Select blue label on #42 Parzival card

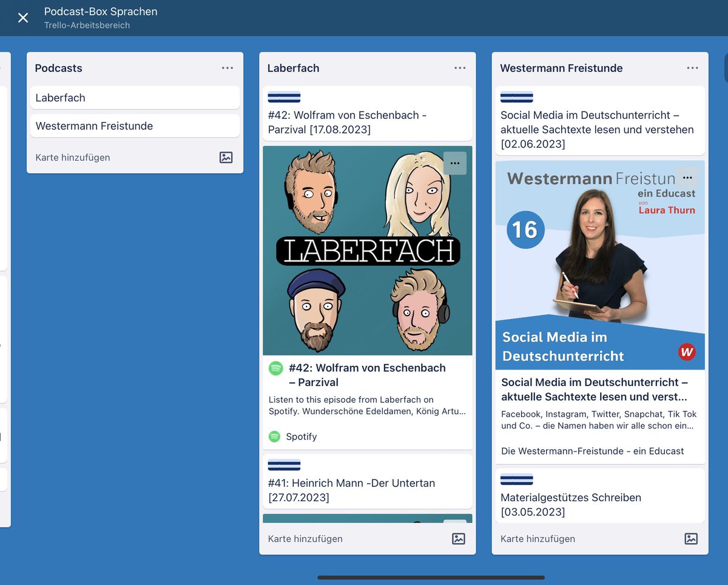(x=284, y=97)
